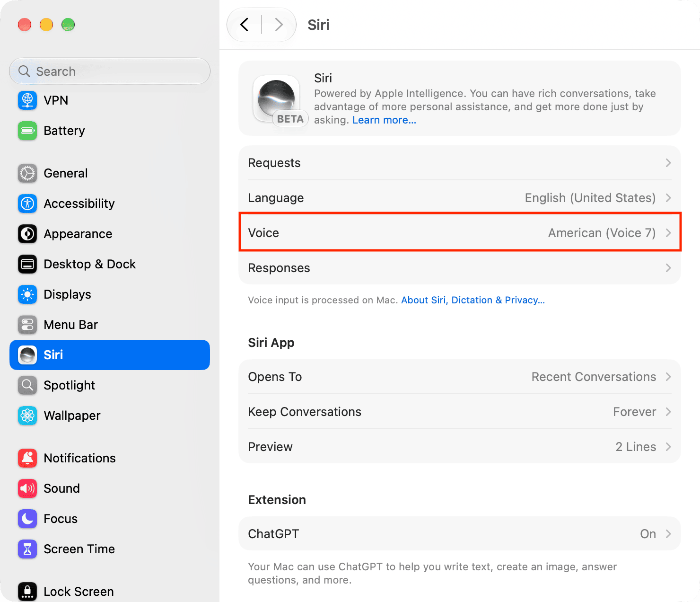Open the Keep Conversations Forever chevron
Viewport: 700px width, 602px height.
tap(668, 412)
